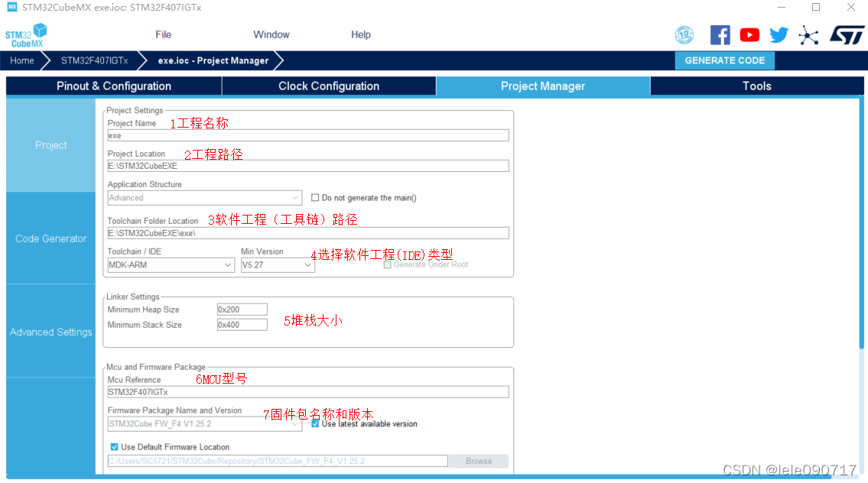Screen dimensions: 868x483
Task: Click the vertical scrollbar on the right
Action: (861, 223)
